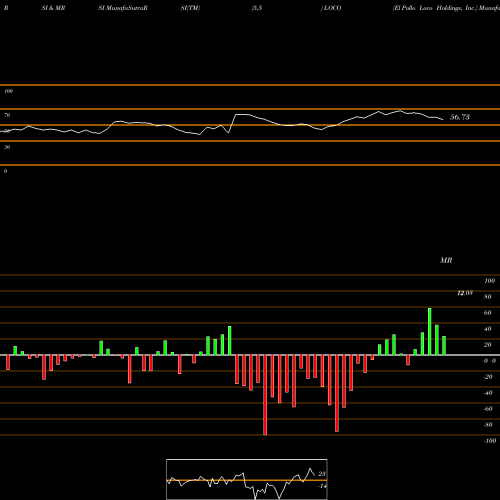Click the 0 label below RSI panel
Viewport: 500px width, 500px height.
[x=6, y=171]
